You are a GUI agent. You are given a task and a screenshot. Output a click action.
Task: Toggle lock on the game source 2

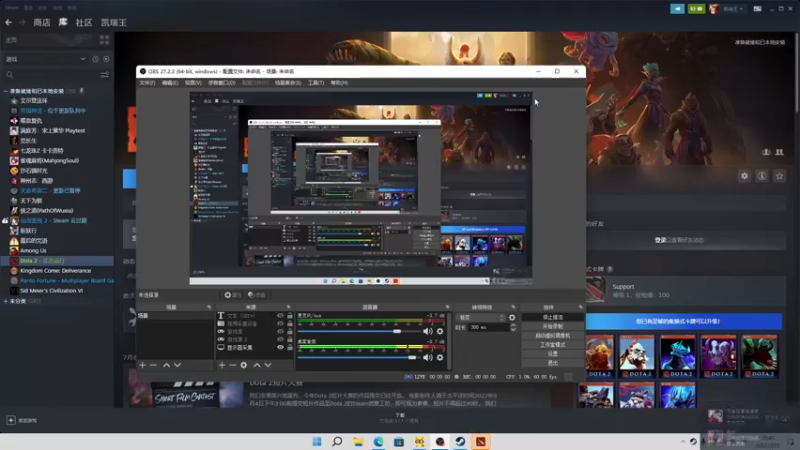point(290,339)
